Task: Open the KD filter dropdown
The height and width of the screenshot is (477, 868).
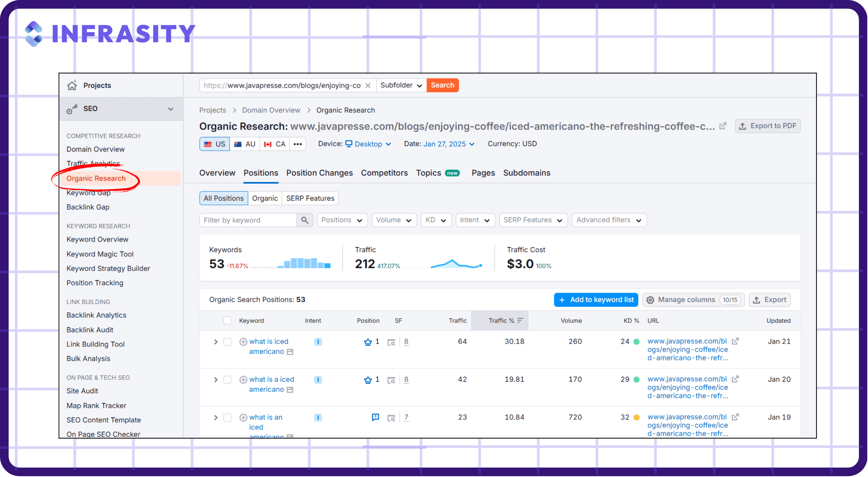Action: point(436,220)
